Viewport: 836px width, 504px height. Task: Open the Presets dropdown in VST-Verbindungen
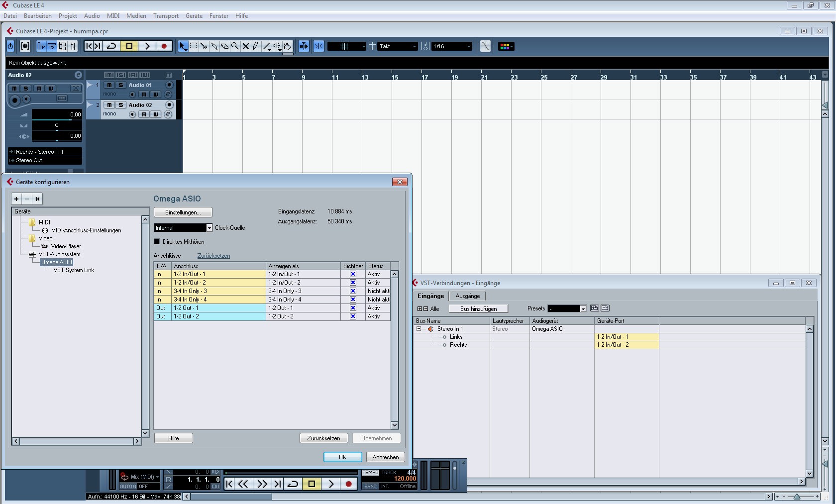567,308
